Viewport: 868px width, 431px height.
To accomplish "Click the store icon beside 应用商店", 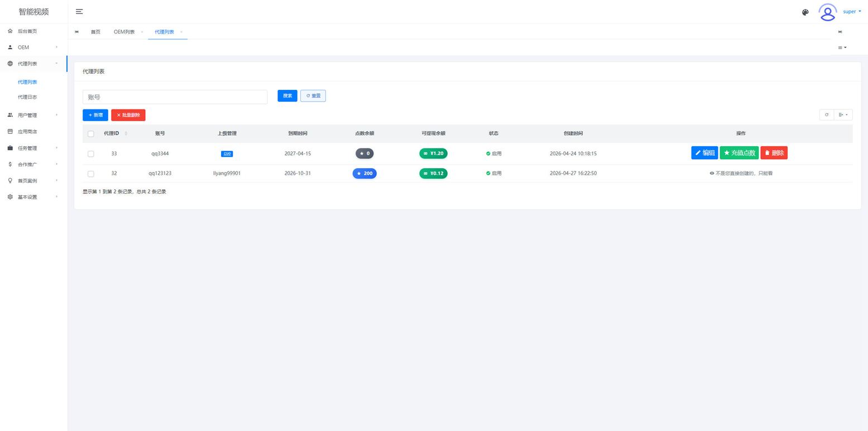I will coord(10,132).
